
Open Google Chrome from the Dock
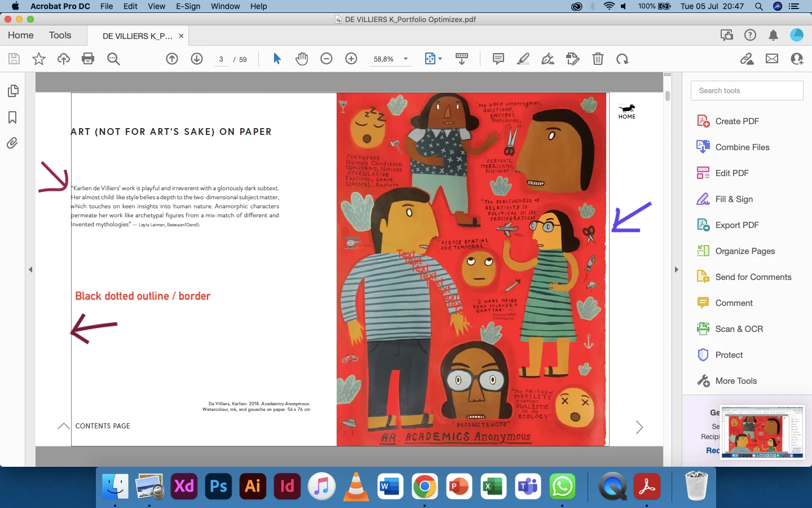coord(425,486)
